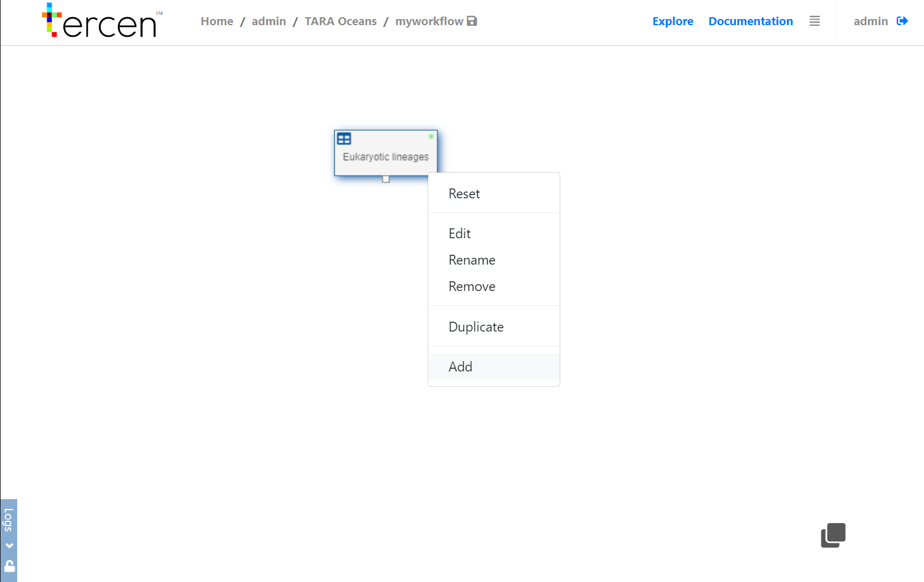Select the Eukaryotic lineages step
This screenshot has height=582, width=924.
386,153
